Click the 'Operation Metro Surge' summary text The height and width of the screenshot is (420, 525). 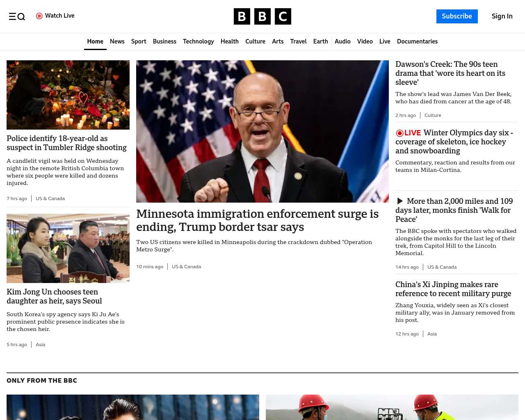pyautogui.click(x=254, y=246)
